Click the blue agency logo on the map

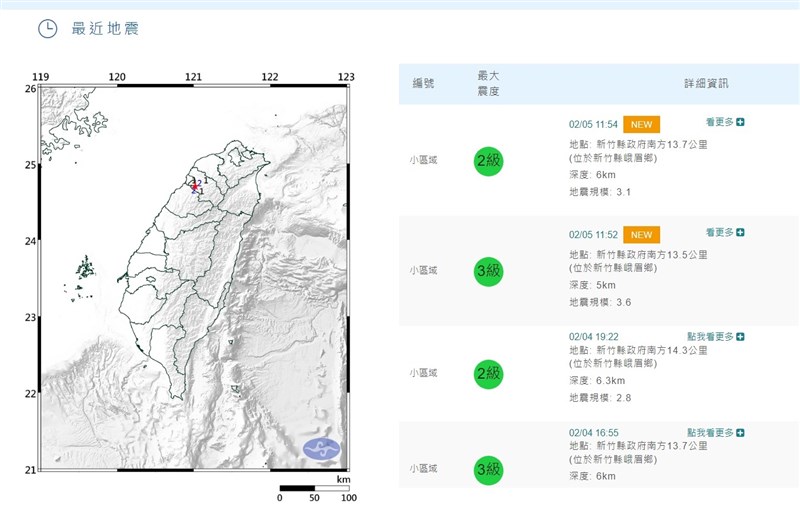(321, 450)
